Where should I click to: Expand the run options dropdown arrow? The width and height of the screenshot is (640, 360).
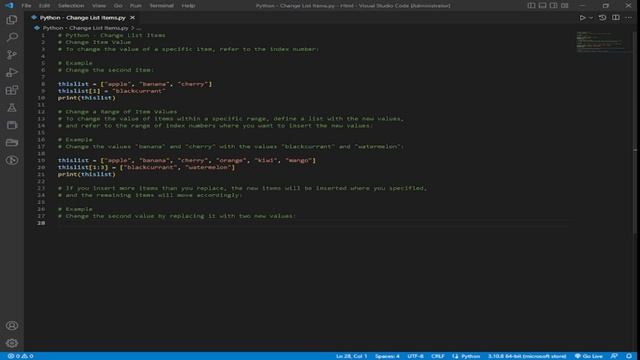(591, 18)
